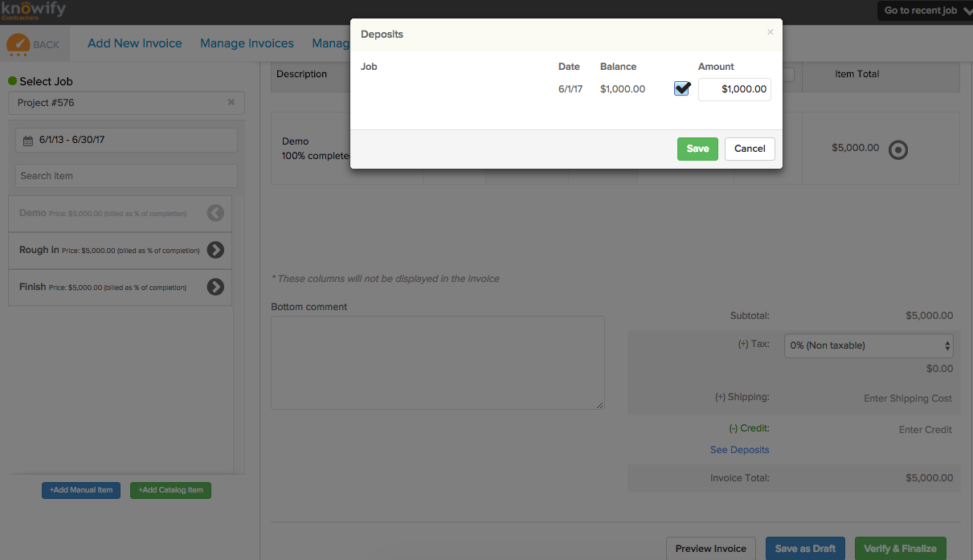Click the left arrow icon on Demo item
973x560 pixels.
coord(215,213)
